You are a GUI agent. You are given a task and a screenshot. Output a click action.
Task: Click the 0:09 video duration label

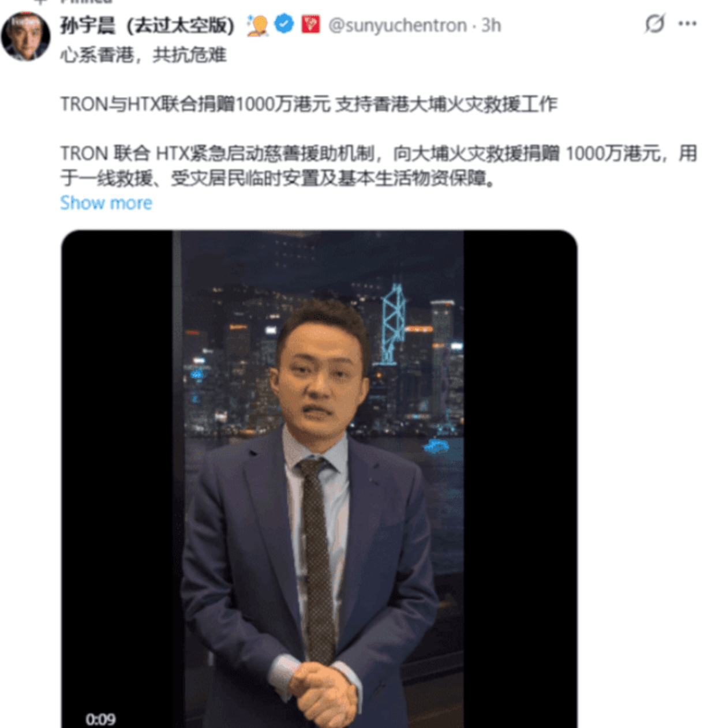100,719
